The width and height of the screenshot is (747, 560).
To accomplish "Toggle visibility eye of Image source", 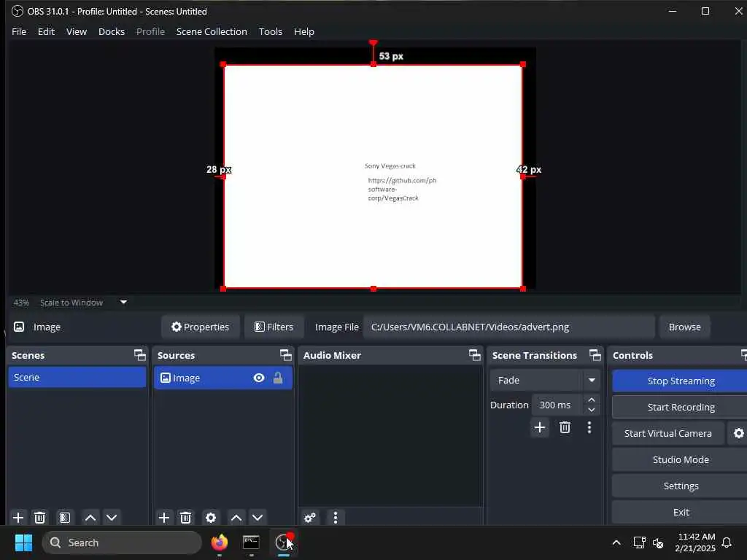I will [x=259, y=378].
